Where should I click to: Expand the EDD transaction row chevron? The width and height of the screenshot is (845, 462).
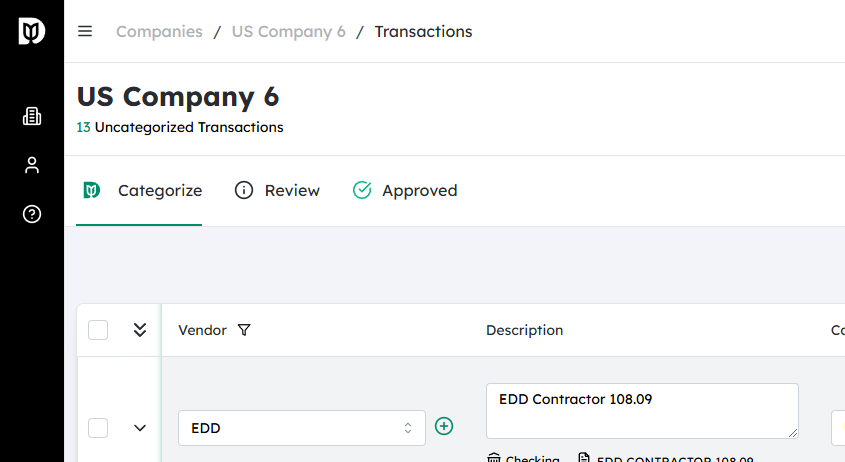[x=140, y=428]
